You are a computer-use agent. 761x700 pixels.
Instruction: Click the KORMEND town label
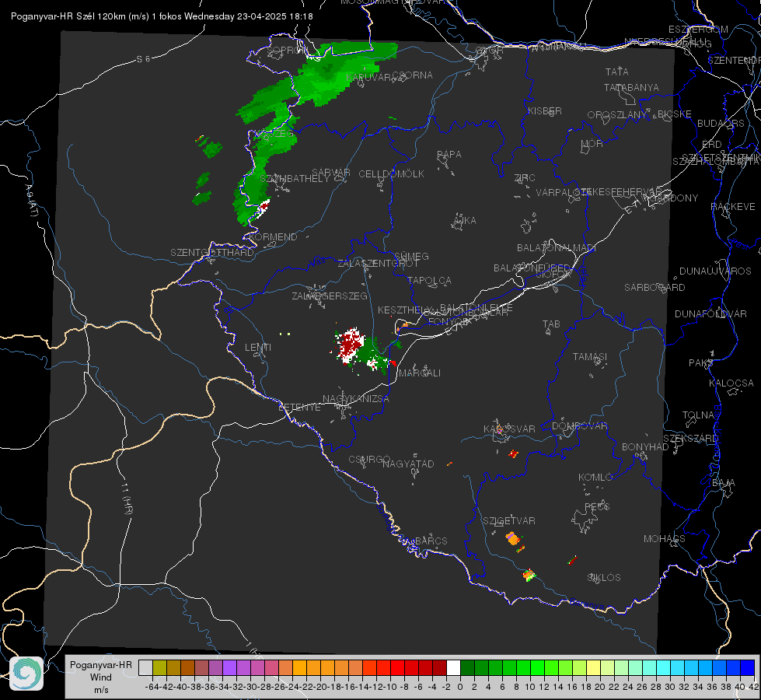[x=272, y=236]
